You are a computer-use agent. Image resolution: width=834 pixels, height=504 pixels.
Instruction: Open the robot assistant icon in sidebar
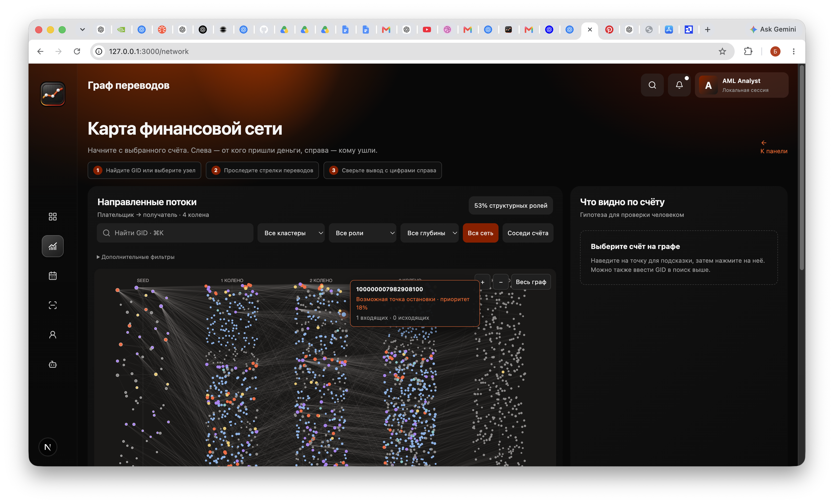point(52,364)
